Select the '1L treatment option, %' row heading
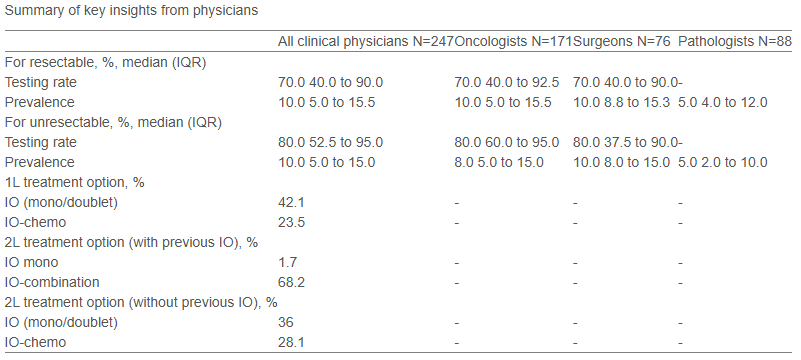 [x=75, y=182]
